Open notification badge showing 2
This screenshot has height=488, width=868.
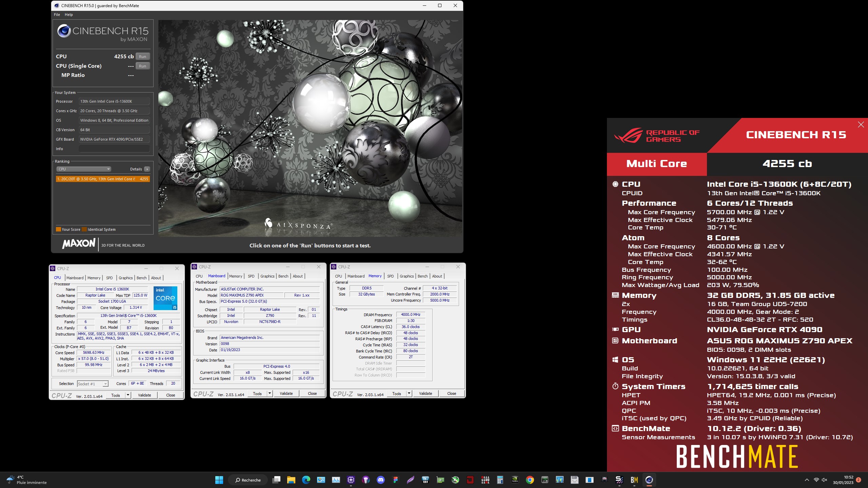point(859,480)
